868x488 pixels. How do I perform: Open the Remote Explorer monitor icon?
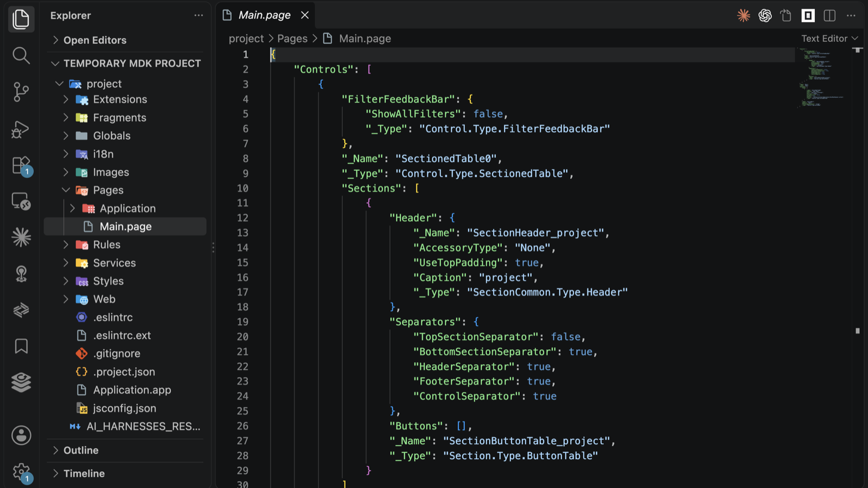[x=21, y=201]
